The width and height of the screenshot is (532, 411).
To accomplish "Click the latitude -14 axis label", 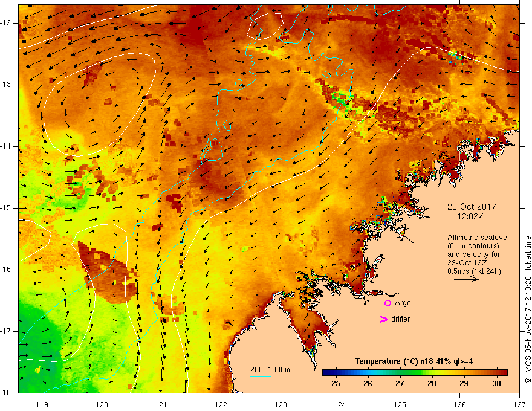I will 7,146.
